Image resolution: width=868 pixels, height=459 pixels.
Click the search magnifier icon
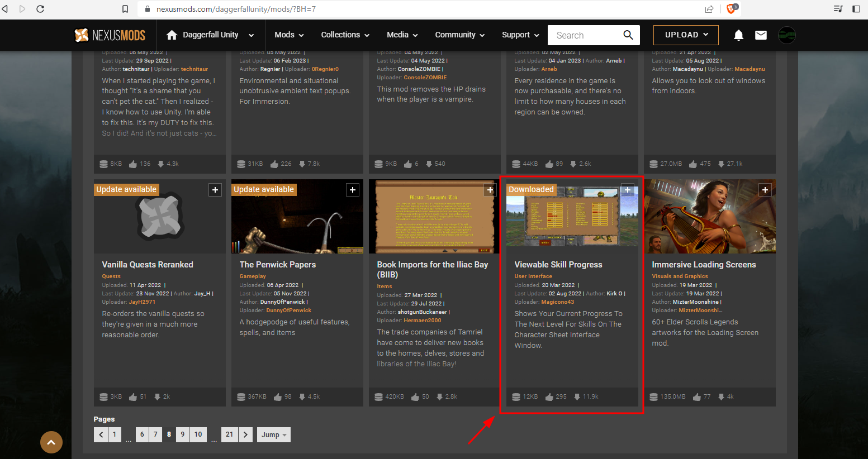coord(628,35)
